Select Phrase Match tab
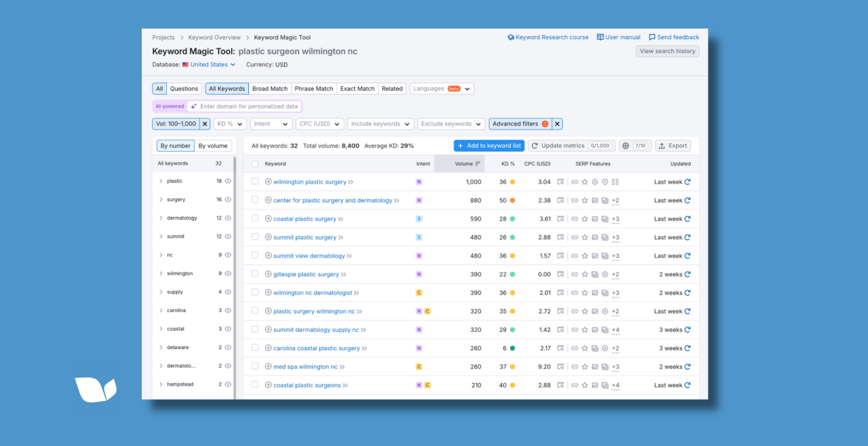Viewport: 868px width, 446px height. (x=314, y=89)
